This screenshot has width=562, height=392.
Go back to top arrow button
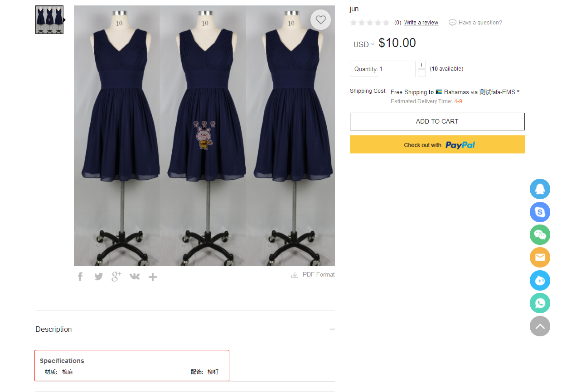pos(540,326)
